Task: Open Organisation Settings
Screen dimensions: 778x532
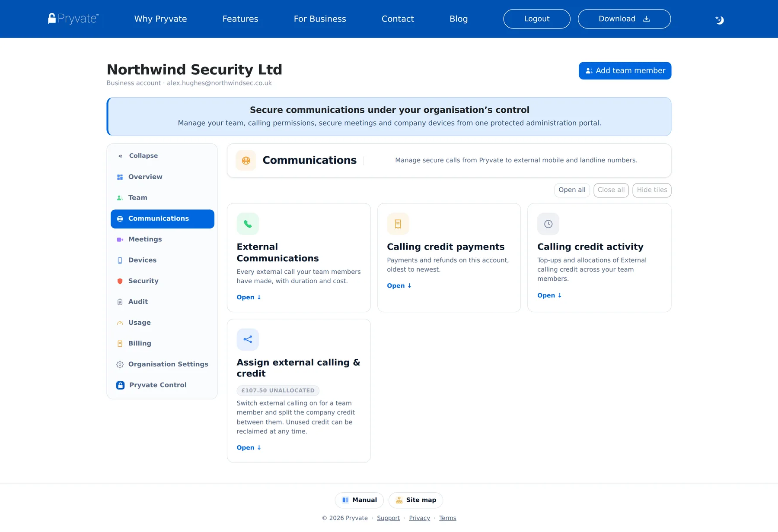Action: tap(163, 364)
